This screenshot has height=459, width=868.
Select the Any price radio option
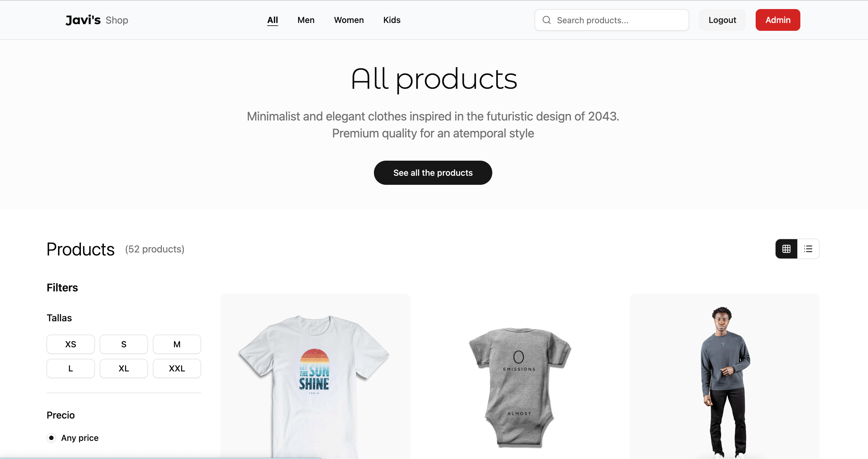[x=51, y=438]
